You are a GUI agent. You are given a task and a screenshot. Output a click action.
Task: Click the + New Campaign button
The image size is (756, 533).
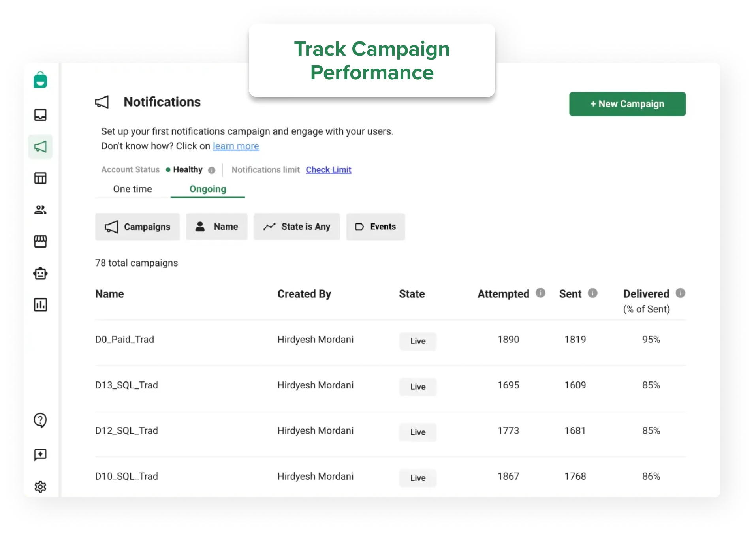coord(627,104)
